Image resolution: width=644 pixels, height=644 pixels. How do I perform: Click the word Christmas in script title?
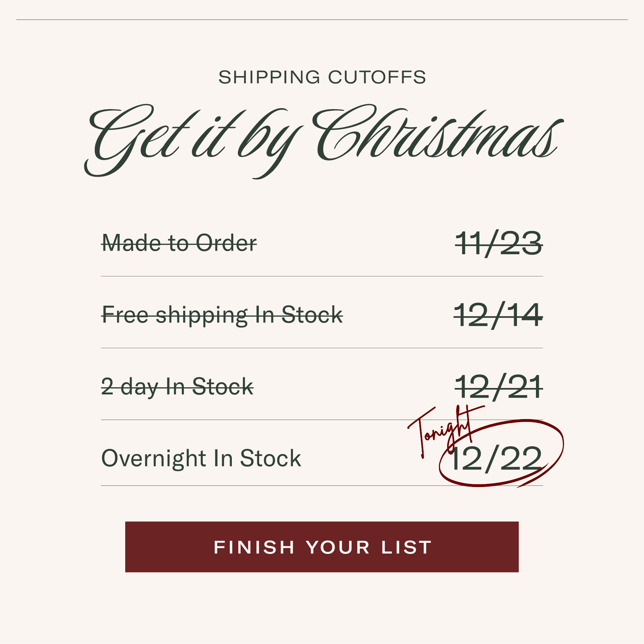436,136
